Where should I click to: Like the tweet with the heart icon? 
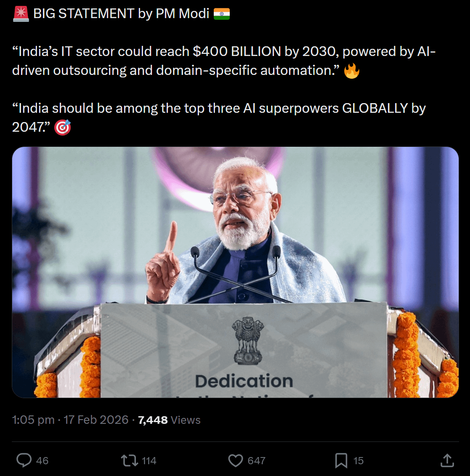tap(236, 460)
